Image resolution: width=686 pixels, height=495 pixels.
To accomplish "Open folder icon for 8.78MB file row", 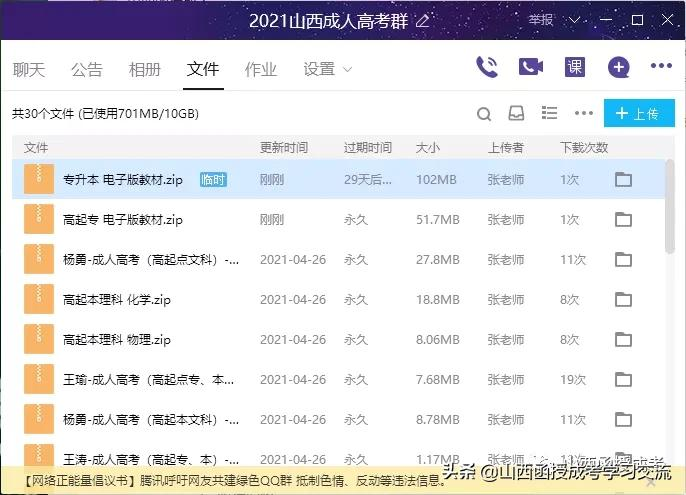I will tap(623, 419).
